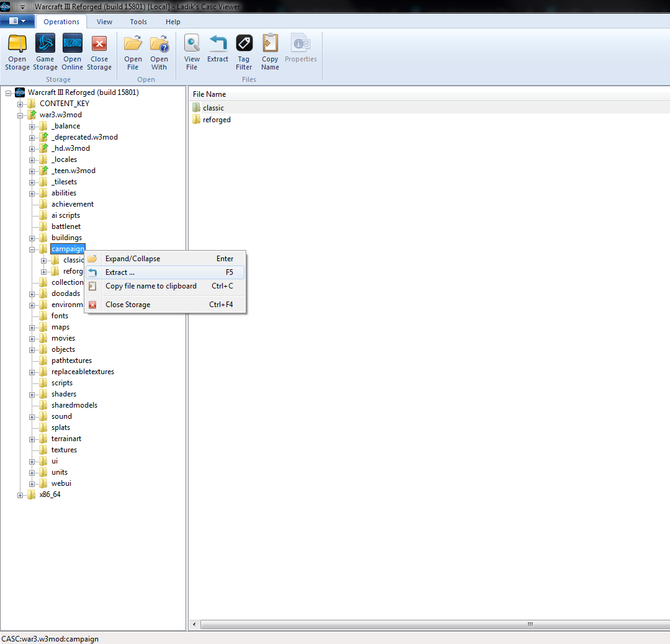
Task: Open the Tools tab
Action: 138,22
